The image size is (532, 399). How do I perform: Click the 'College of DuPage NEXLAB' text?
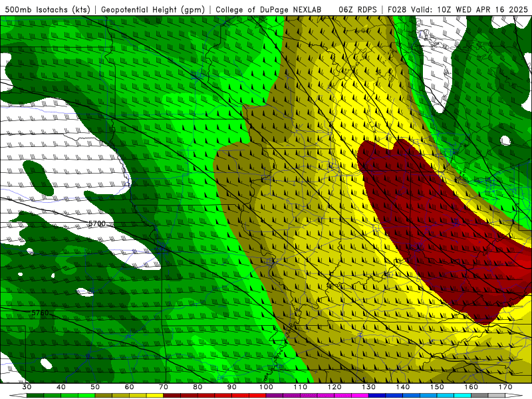[x=269, y=9]
